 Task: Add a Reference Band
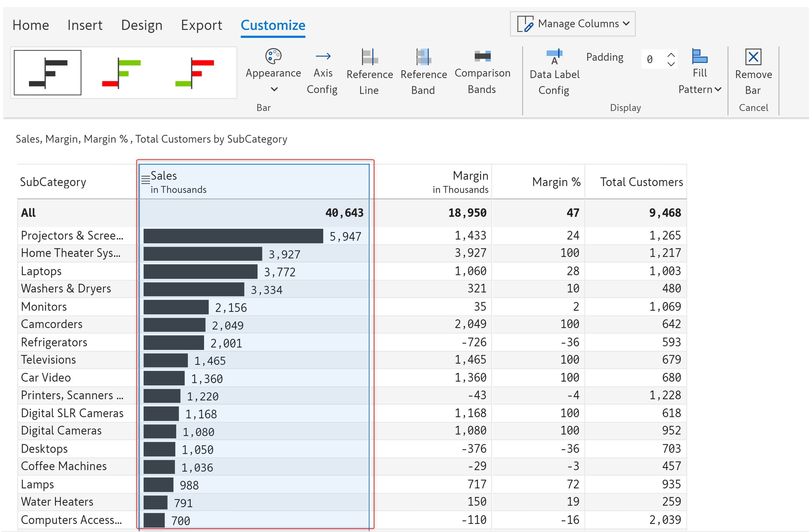click(423, 57)
